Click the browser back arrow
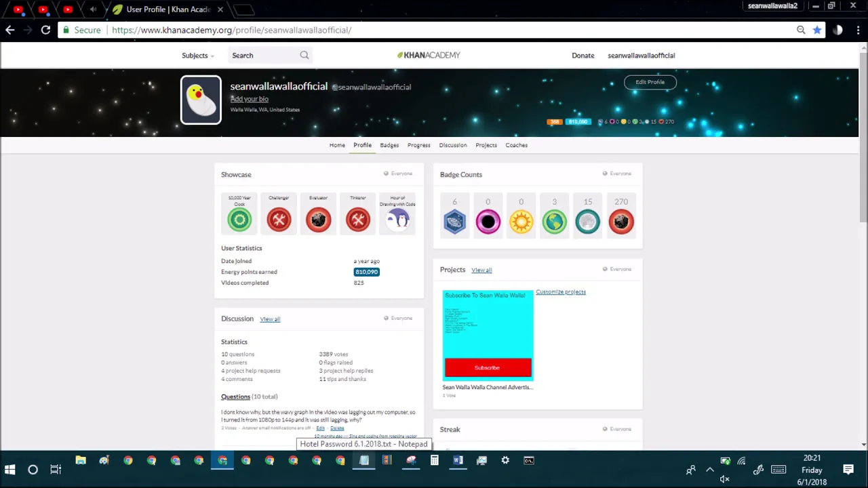The width and height of the screenshot is (868, 488). [9, 30]
